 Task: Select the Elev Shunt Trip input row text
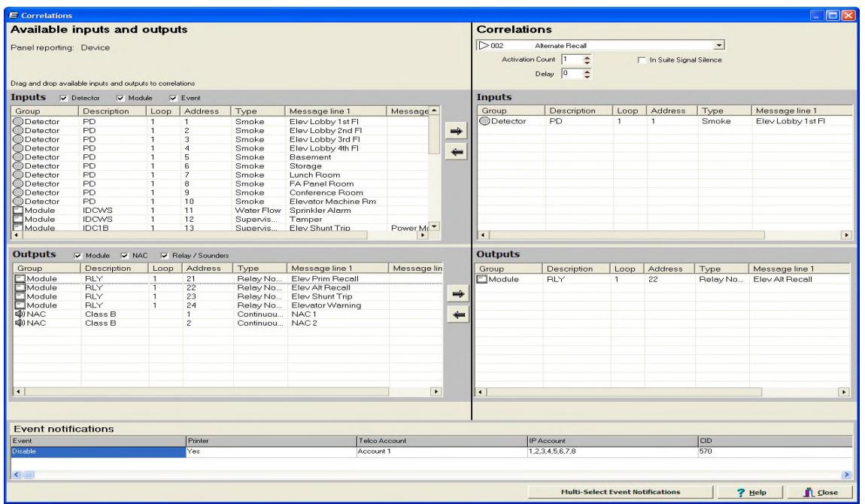point(320,228)
